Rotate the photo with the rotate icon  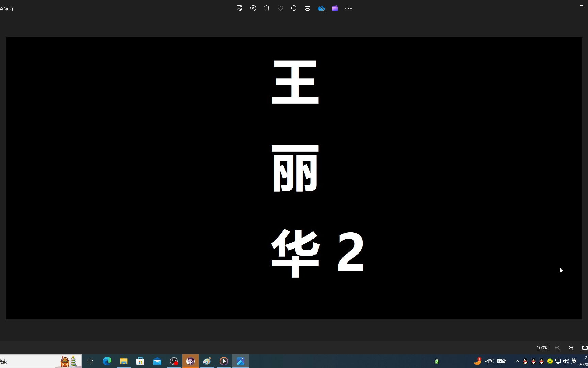pyautogui.click(x=253, y=8)
